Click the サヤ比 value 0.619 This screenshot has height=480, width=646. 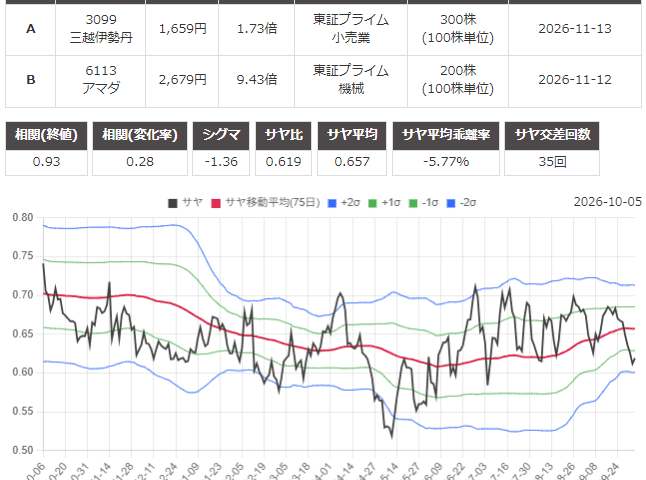click(283, 162)
